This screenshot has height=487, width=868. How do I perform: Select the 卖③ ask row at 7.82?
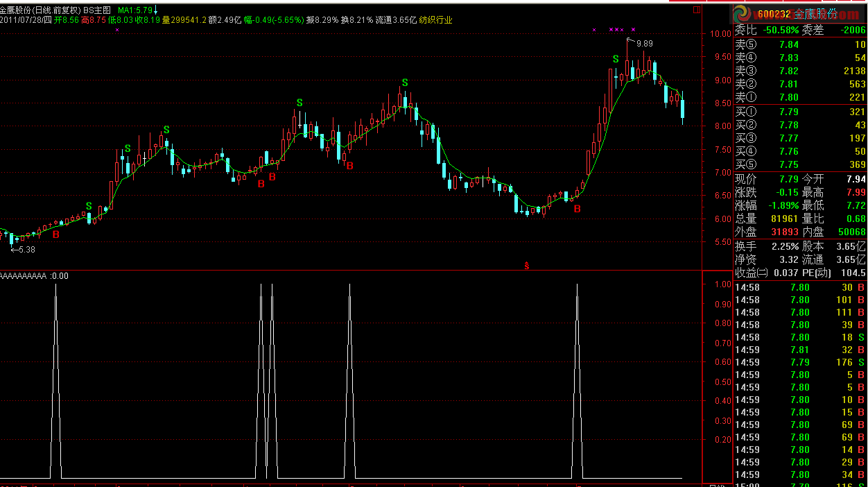pyautogui.click(x=801, y=71)
